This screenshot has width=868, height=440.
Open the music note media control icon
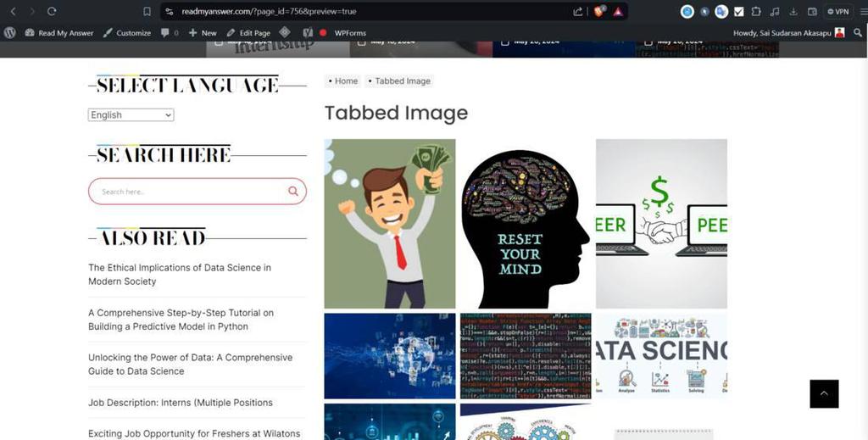point(775,11)
